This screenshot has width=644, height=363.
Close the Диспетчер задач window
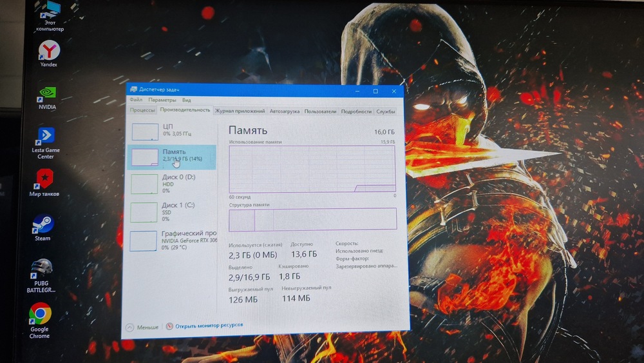pyautogui.click(x=394, y=92)
